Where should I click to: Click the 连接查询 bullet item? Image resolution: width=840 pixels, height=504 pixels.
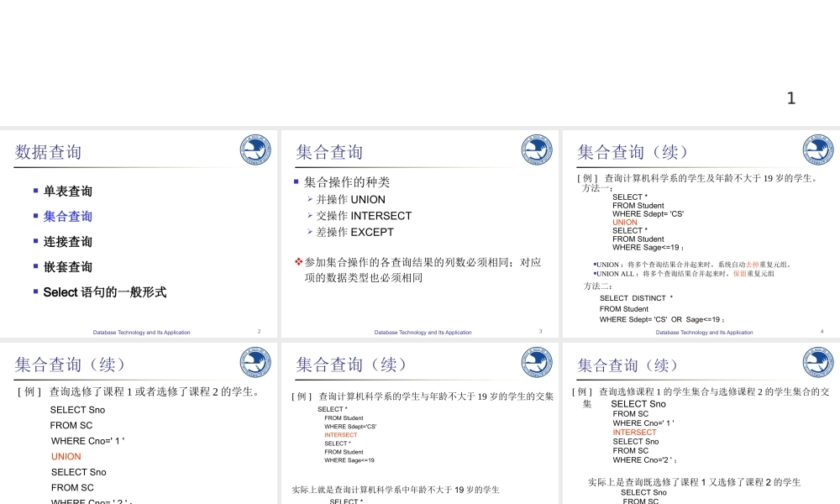point(67,242)
